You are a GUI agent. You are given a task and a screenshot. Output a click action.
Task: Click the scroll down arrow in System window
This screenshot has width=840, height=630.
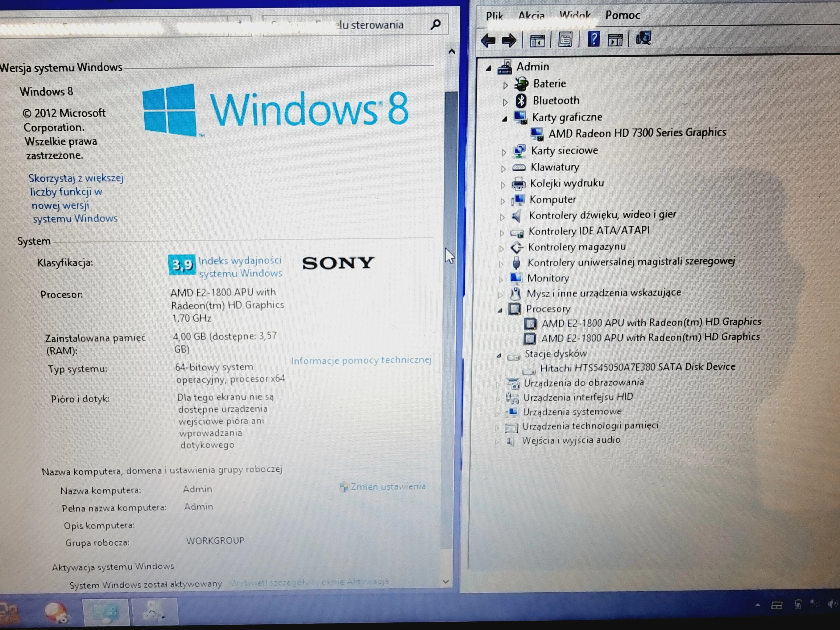[446, 581]
